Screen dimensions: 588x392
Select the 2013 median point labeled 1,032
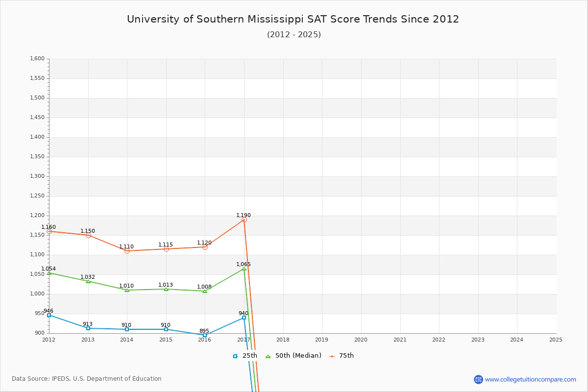pos(88,281)
